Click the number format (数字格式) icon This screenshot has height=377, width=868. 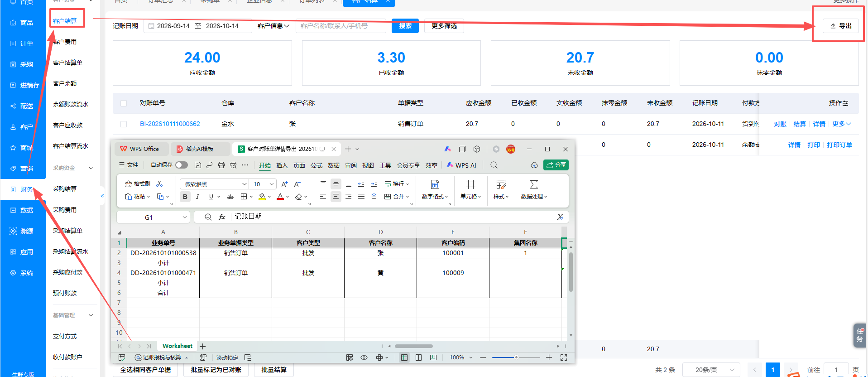coord(435,184)
